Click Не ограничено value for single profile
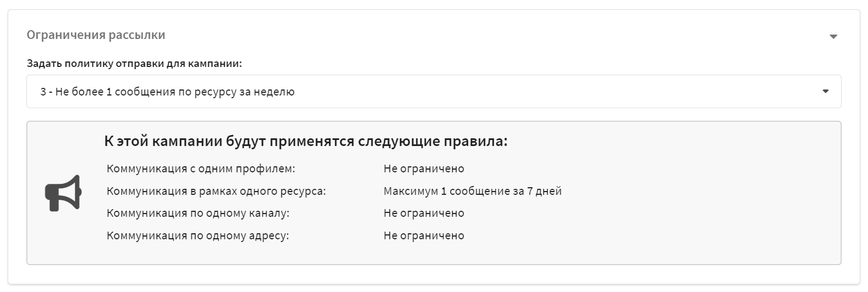Screen dimensions: 868x292 (424, 169)
